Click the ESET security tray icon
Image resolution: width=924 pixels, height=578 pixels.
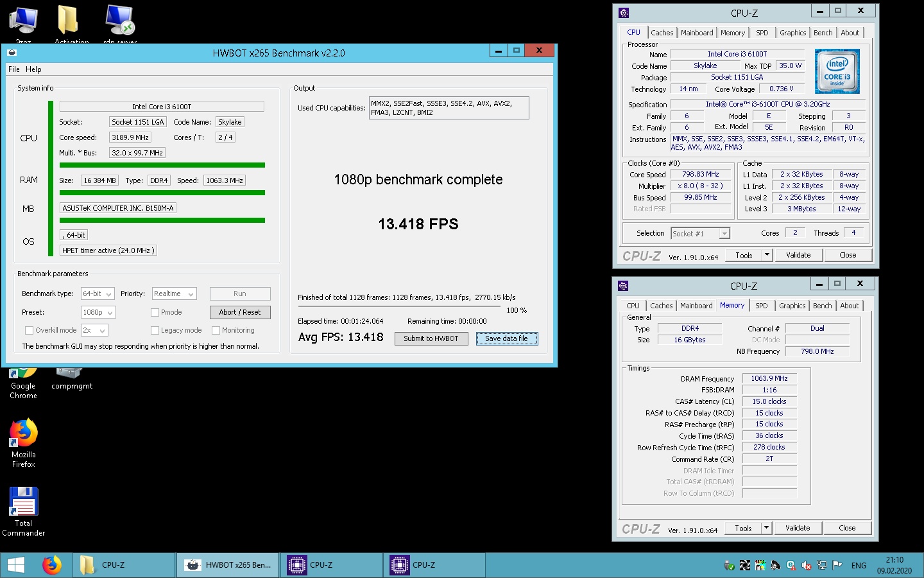[x=791, y=565]
